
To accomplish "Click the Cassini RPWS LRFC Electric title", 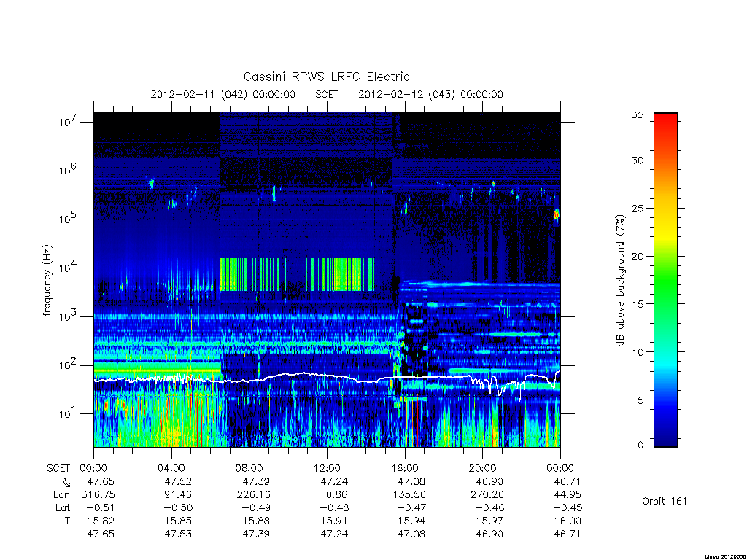I will [326, 77].
